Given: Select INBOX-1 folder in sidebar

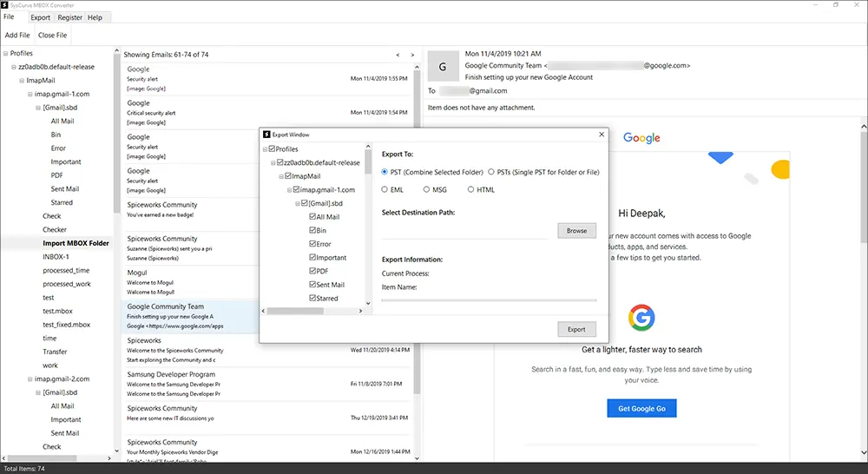Looking at the screenshot, I should (x=56, y=257).
